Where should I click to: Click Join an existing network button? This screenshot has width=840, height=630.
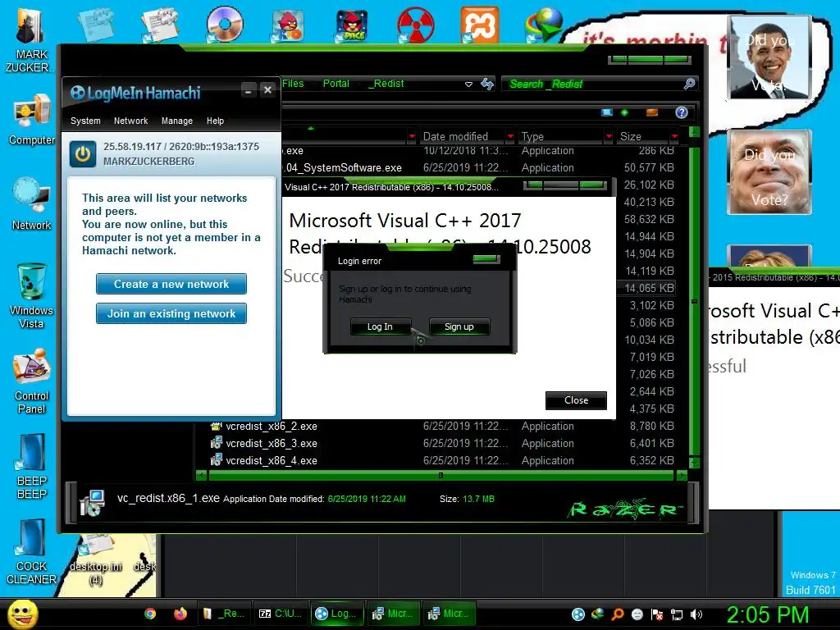[x=171, y=313]
